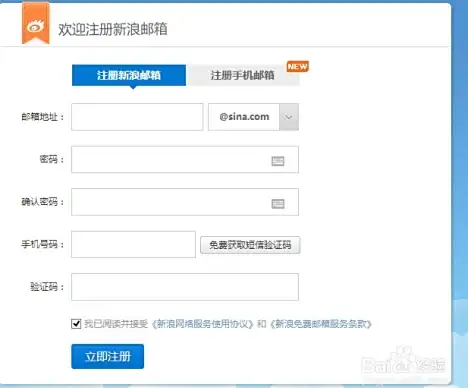
Task: Open 新浪网络服务使用协议 link
Action: (x=203, y=324)
